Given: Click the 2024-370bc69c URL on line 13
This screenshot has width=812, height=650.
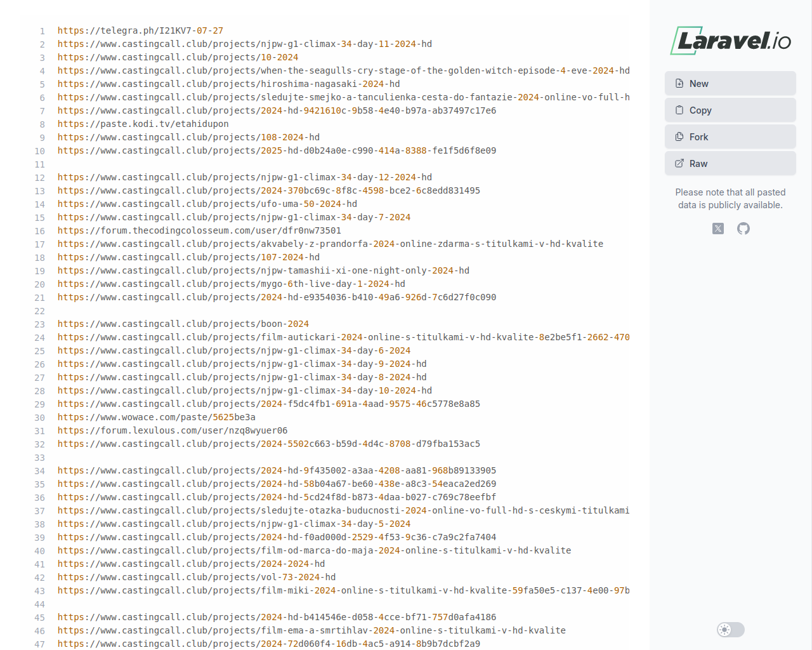Looking at the screenshot, I should pyautogui.click(x=269, y=190).
